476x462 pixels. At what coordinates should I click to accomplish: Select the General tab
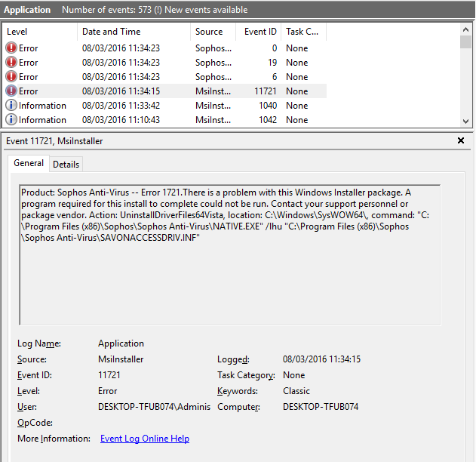[29, 163]
